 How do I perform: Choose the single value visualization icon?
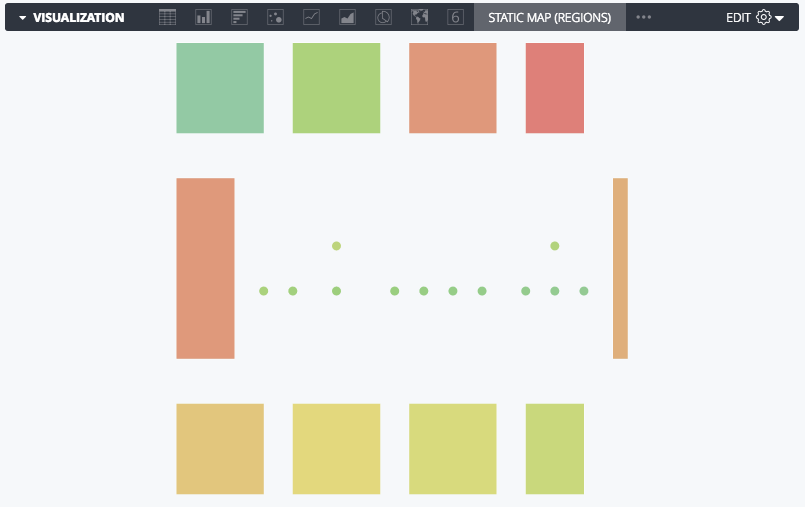coord(455,17)
